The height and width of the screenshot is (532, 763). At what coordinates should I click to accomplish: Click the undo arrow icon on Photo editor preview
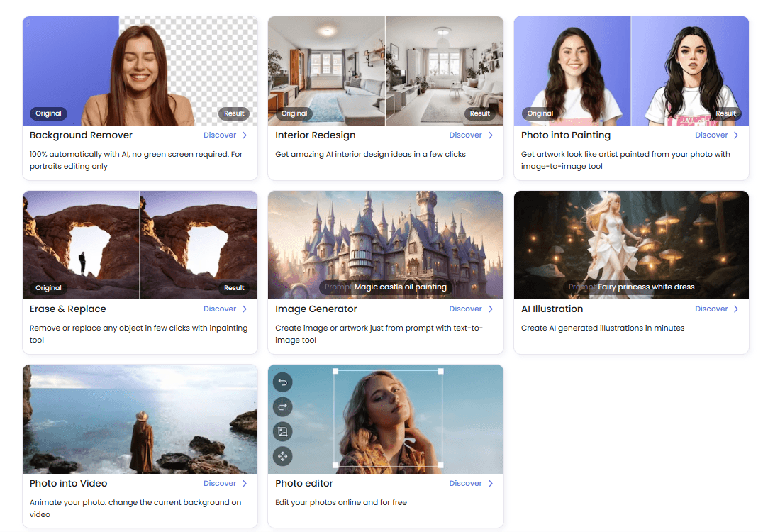pos(283,382)
